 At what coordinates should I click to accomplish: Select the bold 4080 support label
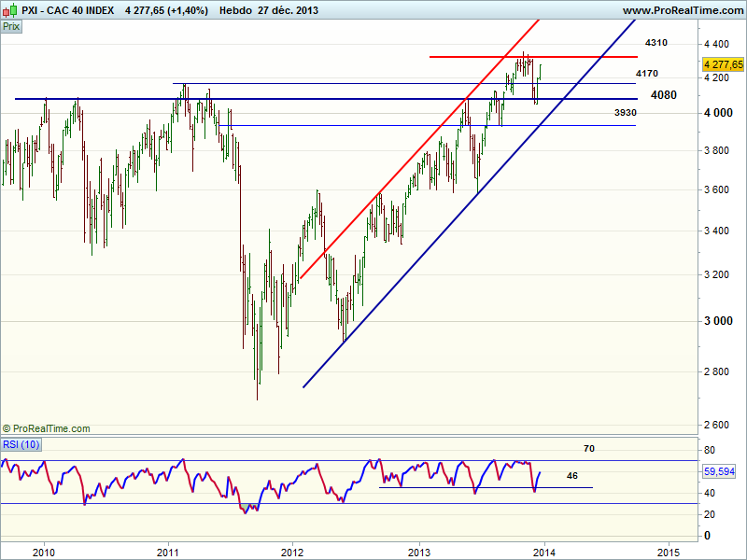[x=664, y=95]
